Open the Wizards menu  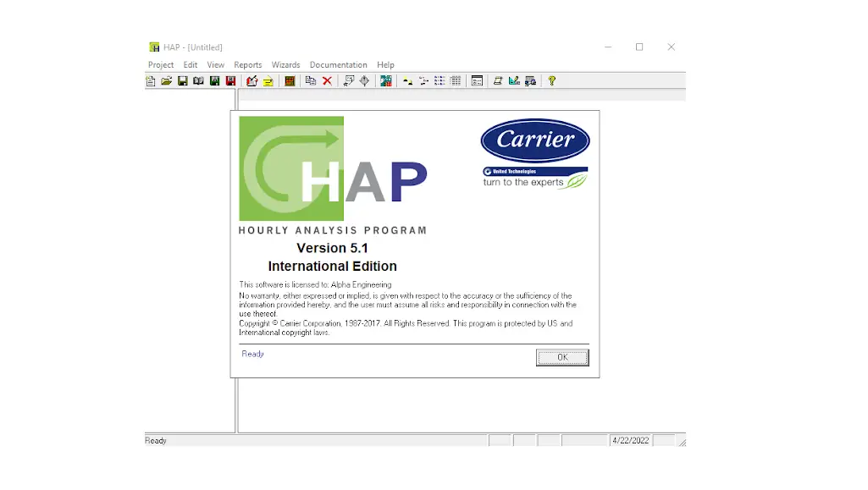pyautogui.click(x=285, y=64)
